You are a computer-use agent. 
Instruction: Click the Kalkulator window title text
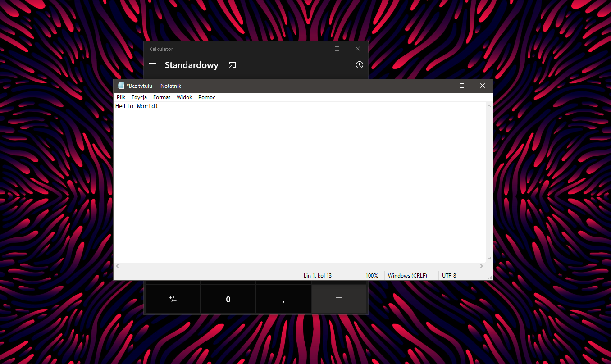(x=161, y=49)
